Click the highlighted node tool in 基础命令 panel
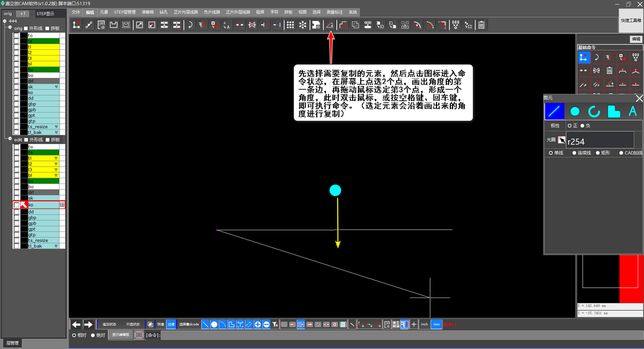644x349 pixels. (x=584, y=57)
